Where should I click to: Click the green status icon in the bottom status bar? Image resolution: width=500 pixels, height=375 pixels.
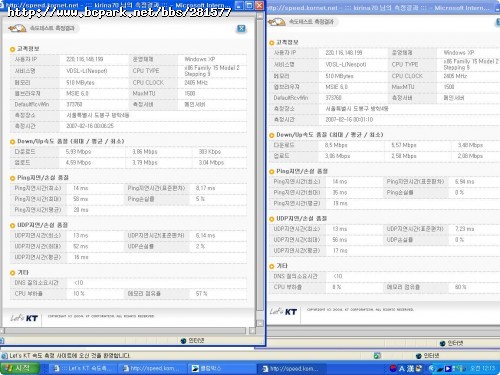click(x=377, y=356)
